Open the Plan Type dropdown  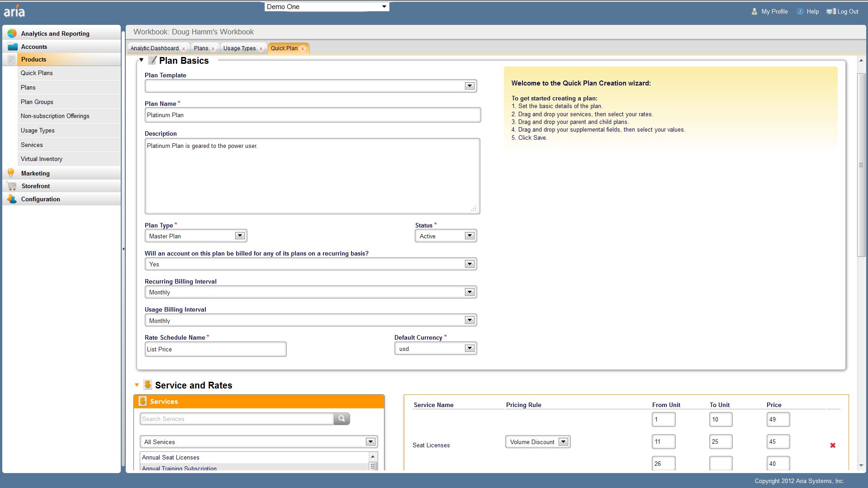coord(240,236)
